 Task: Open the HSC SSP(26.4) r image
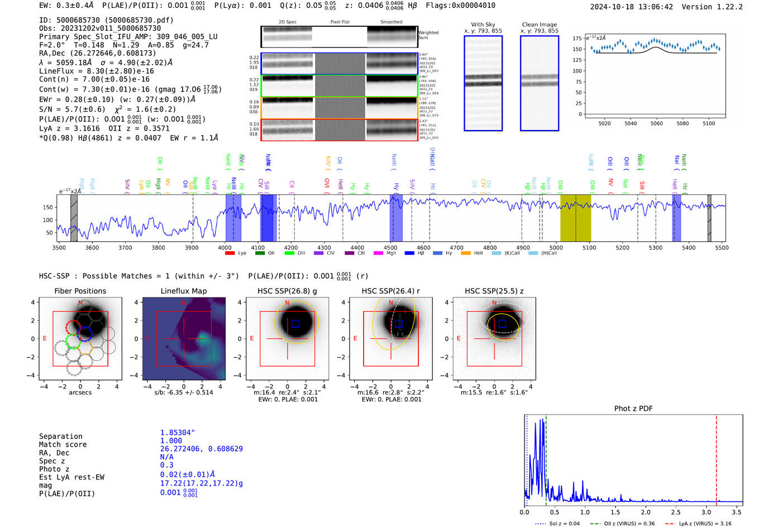pos(390,338)
